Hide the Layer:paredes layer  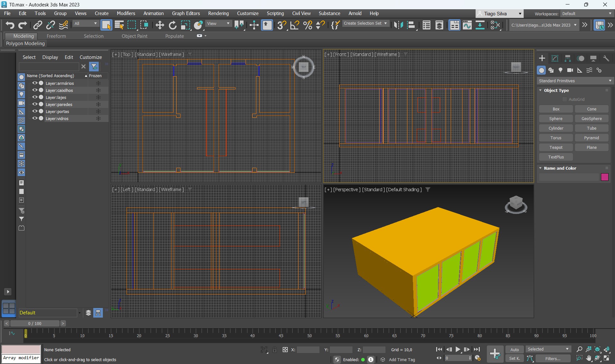click(35, 104)
